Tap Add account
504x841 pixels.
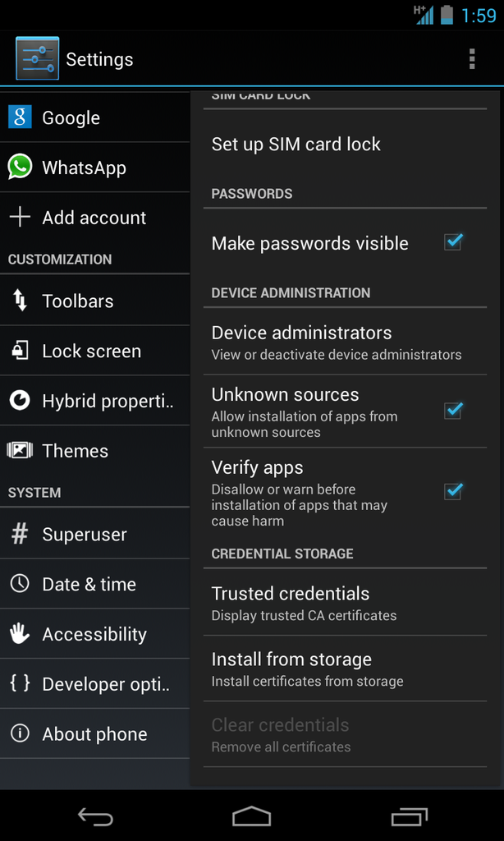coord(94,218)
